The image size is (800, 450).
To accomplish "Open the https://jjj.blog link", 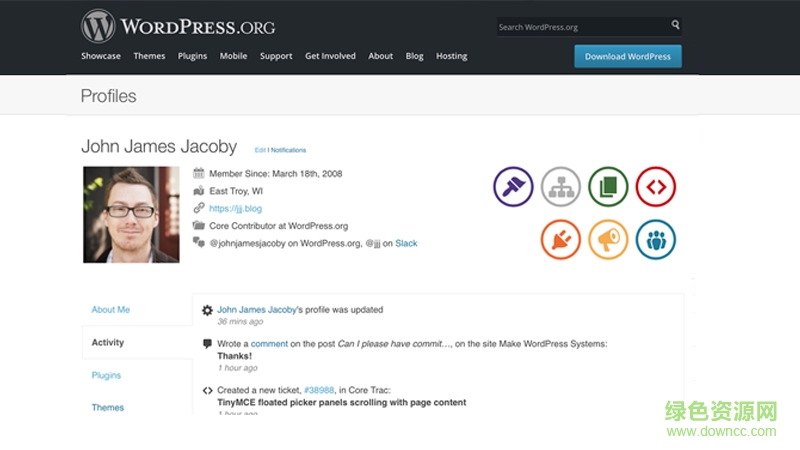I will pyautogui.click(x=236, y=208).
